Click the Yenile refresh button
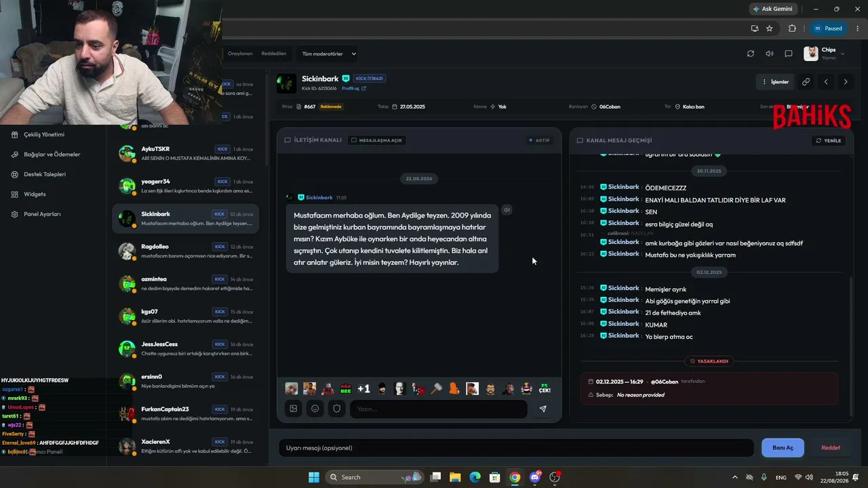This screenshot has height=488, width=868. (x=829, y=140)
